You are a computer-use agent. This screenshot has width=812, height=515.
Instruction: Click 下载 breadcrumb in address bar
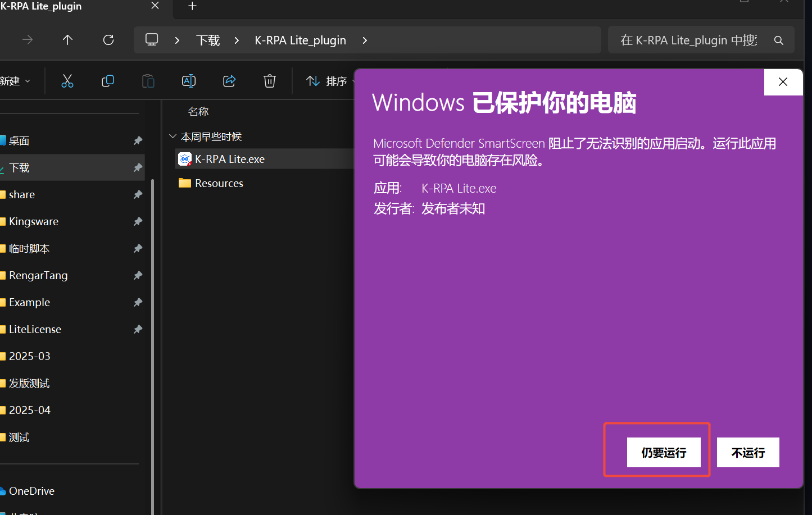pyautogui.click(x=208, y=40)
